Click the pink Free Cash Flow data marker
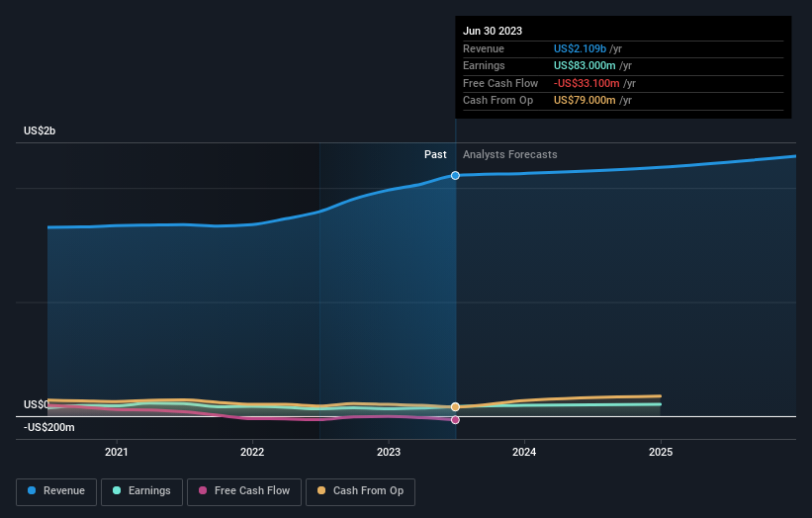812x518 pixels. [x=455, y=420]
